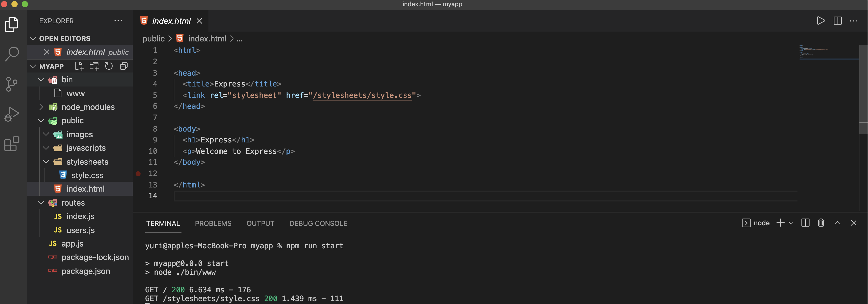Collapse all folders in MYAPP explorer

point(124,66)
